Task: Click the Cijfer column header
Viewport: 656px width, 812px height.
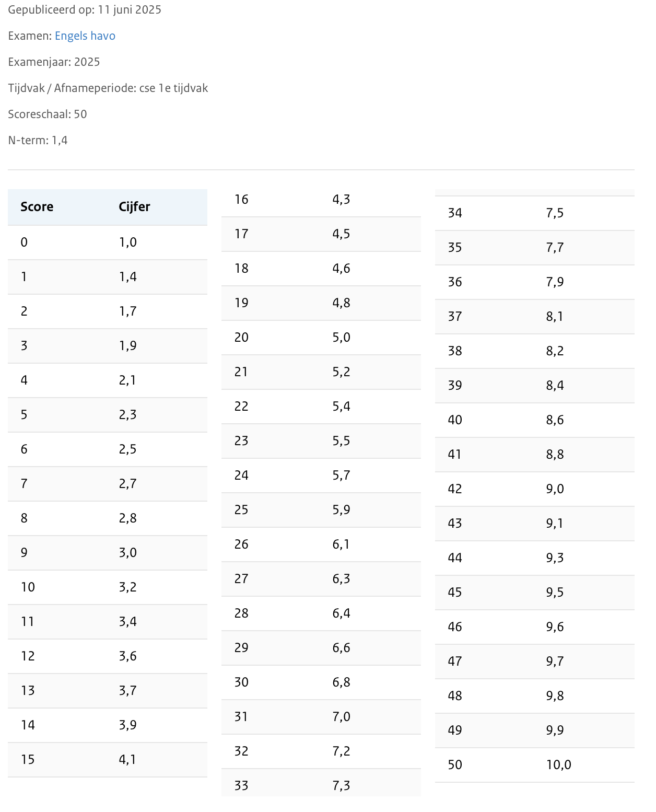Action: pos(134,207)
